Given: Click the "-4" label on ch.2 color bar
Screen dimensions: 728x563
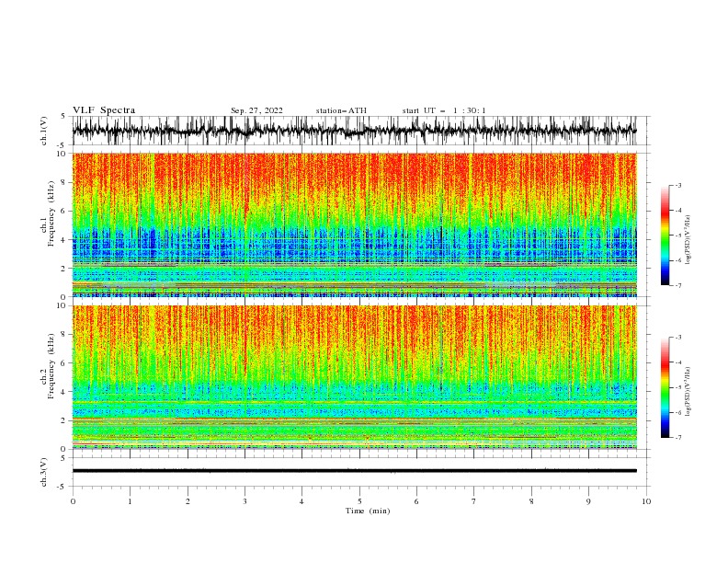Looking at the screenshot, I should (x=677, y=362).
